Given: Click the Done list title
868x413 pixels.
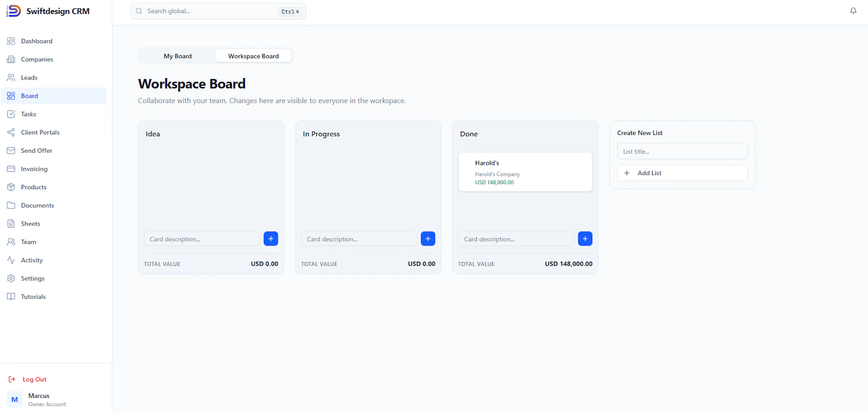Looking at the screenshot, I should tap(469, 134).
